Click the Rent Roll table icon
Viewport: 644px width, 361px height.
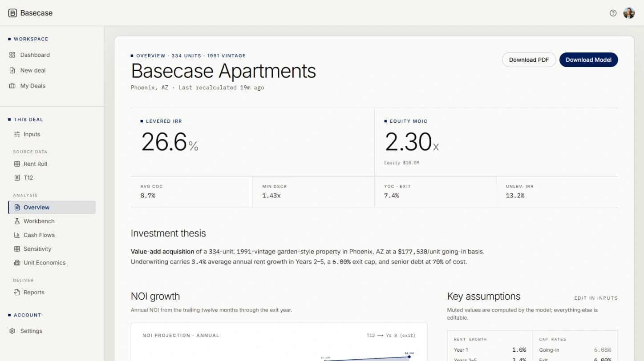pos(17,164)
